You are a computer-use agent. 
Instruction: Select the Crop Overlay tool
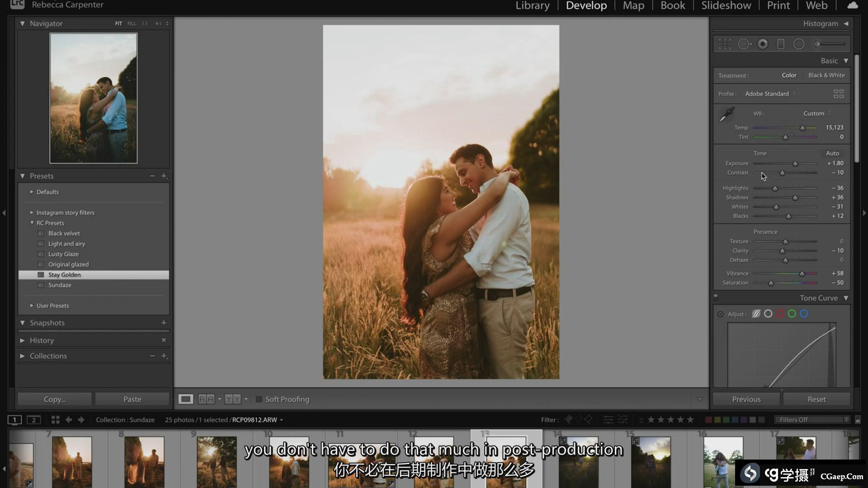[725, 44]
